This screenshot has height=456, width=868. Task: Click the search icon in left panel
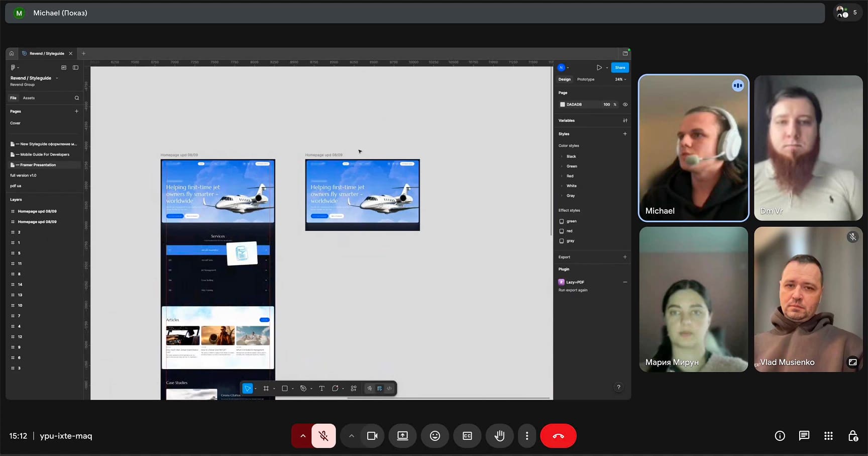(77, 98)
